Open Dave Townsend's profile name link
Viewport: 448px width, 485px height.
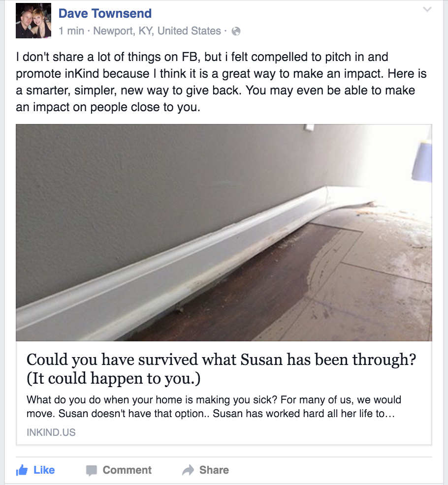(105, 14)
